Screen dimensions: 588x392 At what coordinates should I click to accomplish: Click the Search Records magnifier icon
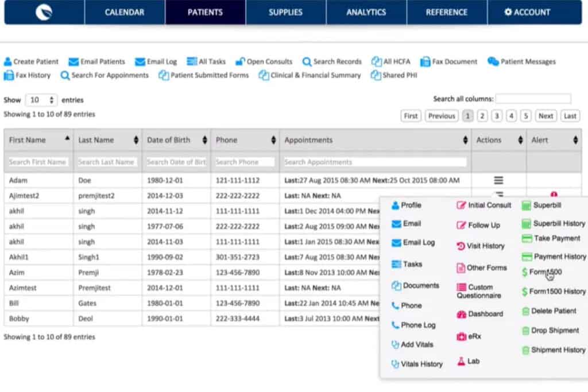tap(307, 61)
